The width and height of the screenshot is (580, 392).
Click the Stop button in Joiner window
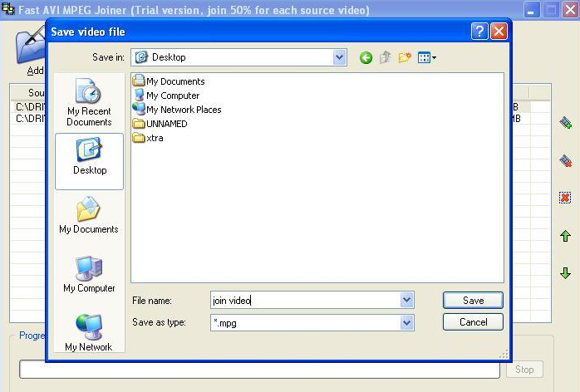click(524, 370)
